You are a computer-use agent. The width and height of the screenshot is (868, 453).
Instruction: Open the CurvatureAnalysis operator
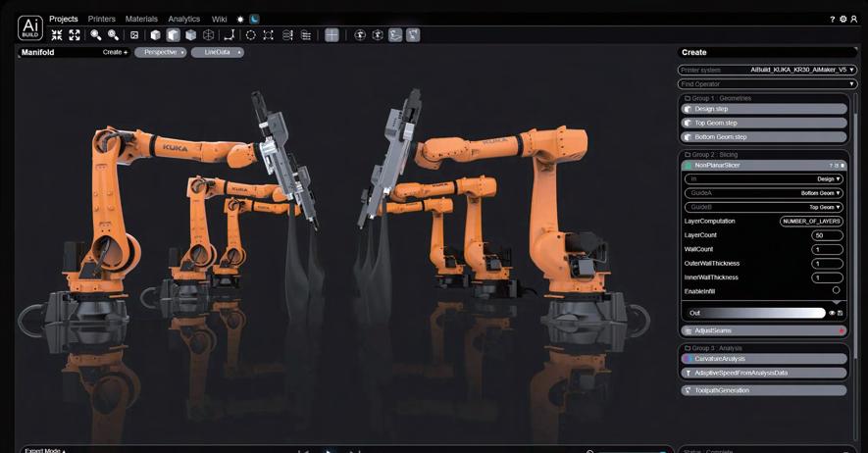click(x=764, y=359)
